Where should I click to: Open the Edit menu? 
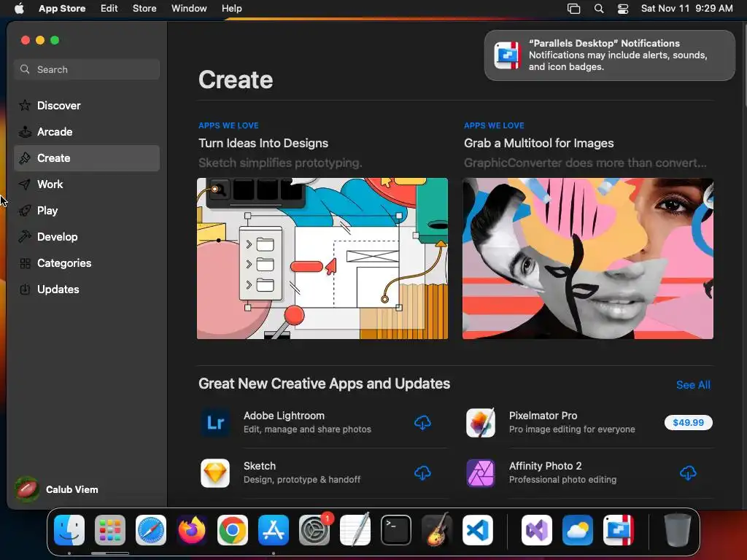coord(109,8)
